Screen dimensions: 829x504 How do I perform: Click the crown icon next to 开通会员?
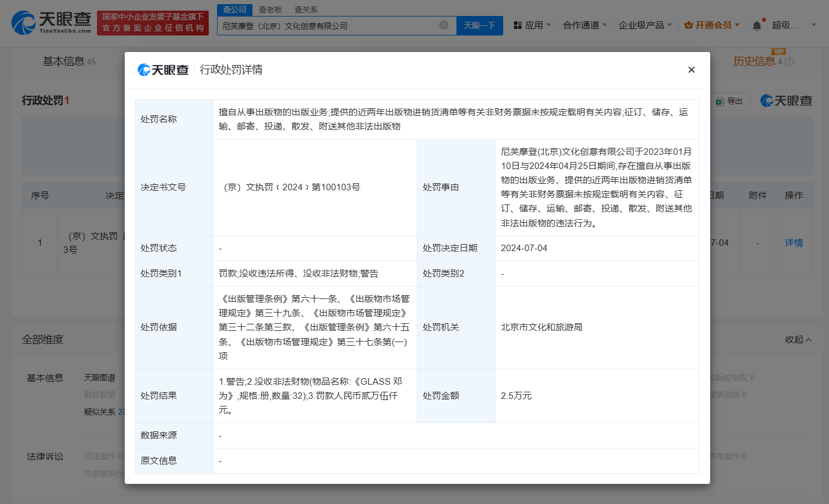687,25
